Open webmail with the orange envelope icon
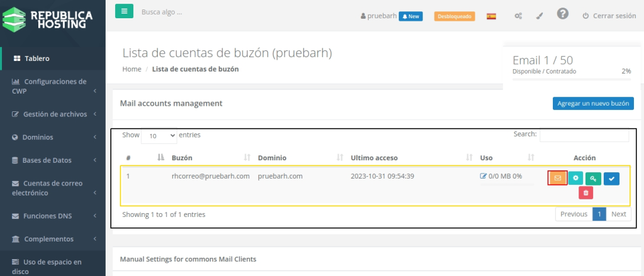This screenshot has width=644, height=276. [557, 179]
